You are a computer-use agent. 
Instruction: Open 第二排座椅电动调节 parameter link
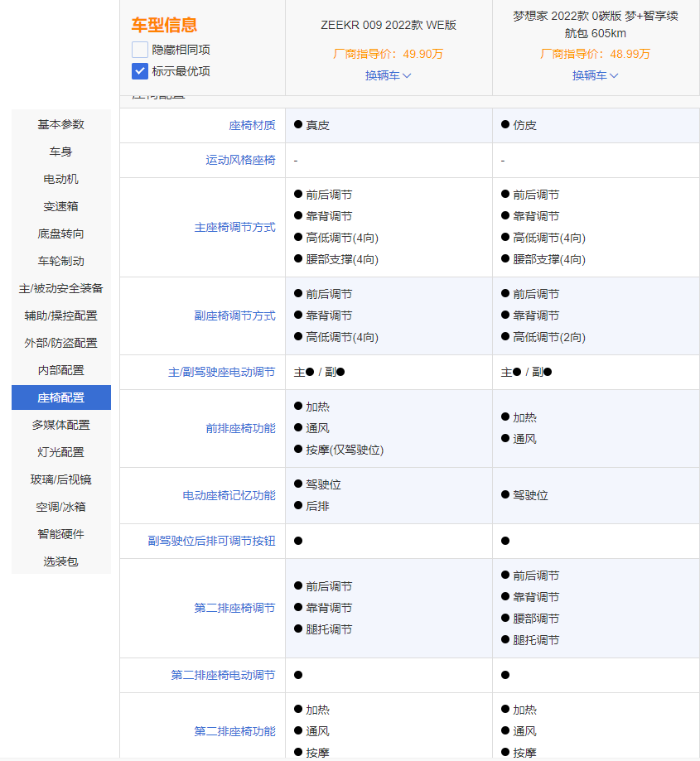223,676
